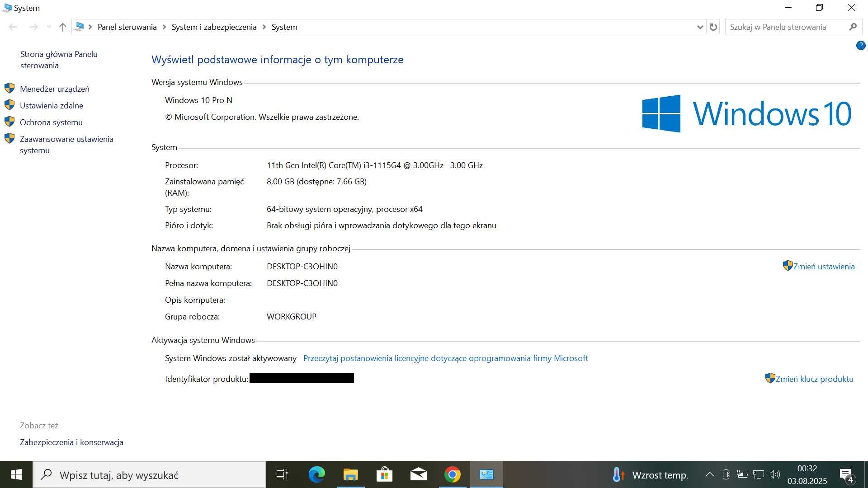The height and width of the screenshot is (488, 868).
Task: Click the taskbar search box
Action: (149, 474)
